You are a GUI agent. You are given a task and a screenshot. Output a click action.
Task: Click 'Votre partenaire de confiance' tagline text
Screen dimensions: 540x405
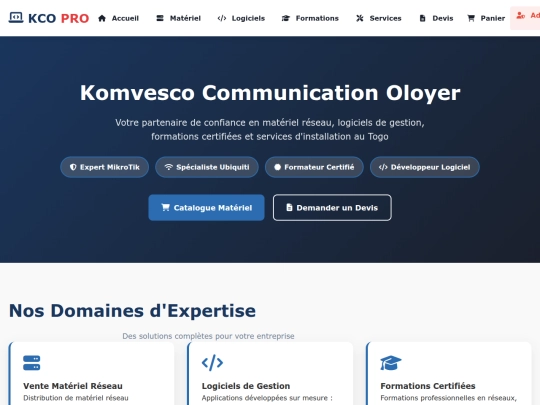point(270,129)
